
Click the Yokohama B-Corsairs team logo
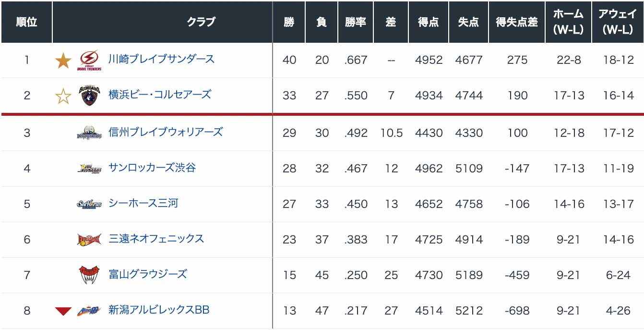point(89,96)
